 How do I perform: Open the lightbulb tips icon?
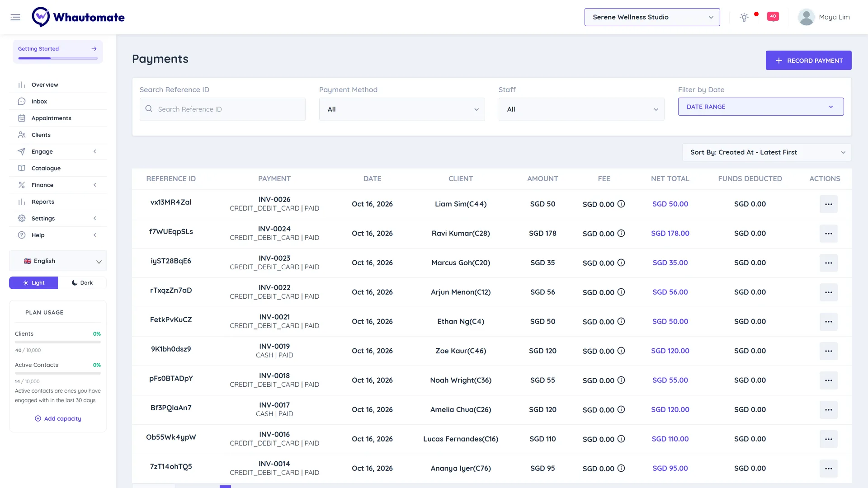tap(744, 17)
